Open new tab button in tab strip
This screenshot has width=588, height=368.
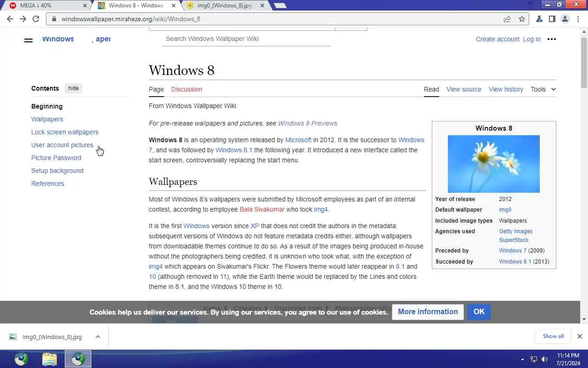pyautogui.click(x=280, y=6)
